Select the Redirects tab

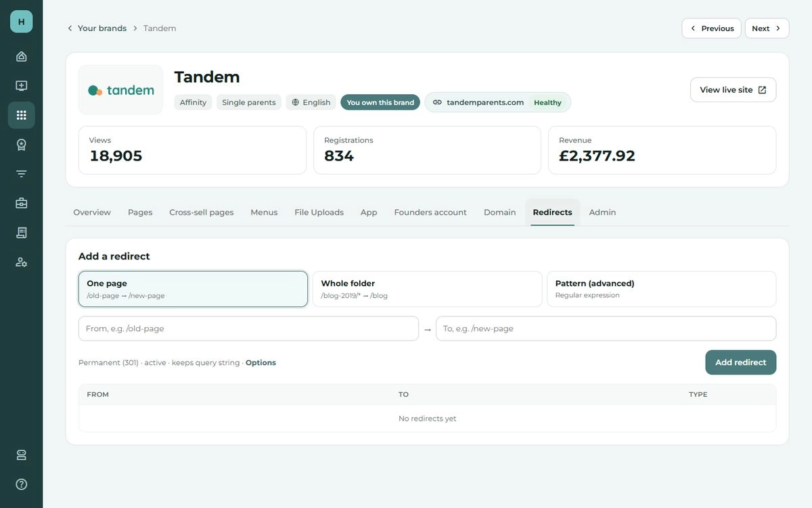552,212
